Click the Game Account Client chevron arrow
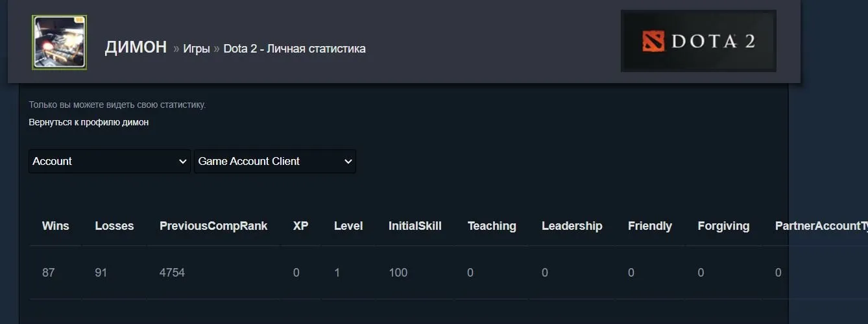 pyautogui.click(x=348, y=162)
